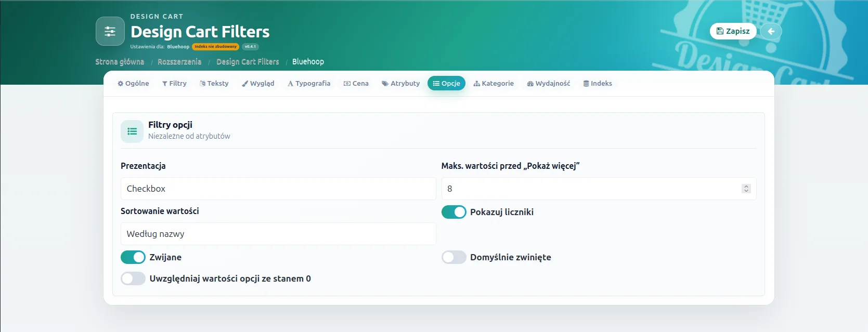The image size is (868, 332).
Task: Click the Filtry opcji list icon
Action: click(x=132, y=131)
